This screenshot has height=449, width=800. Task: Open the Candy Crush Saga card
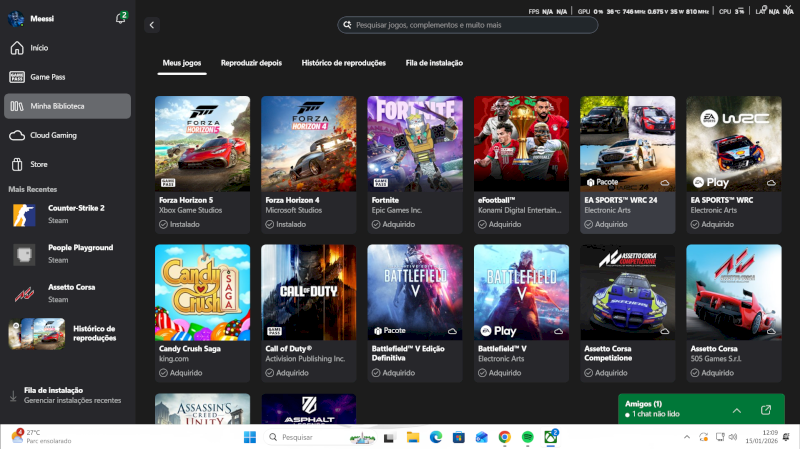[x=203, y=313]
